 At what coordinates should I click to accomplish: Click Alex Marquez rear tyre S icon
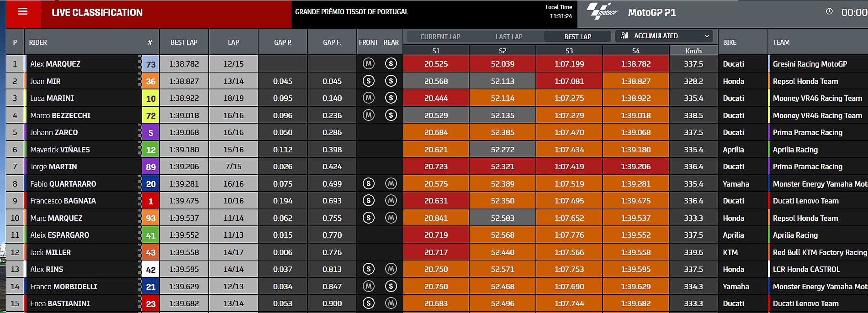point(391,64)
